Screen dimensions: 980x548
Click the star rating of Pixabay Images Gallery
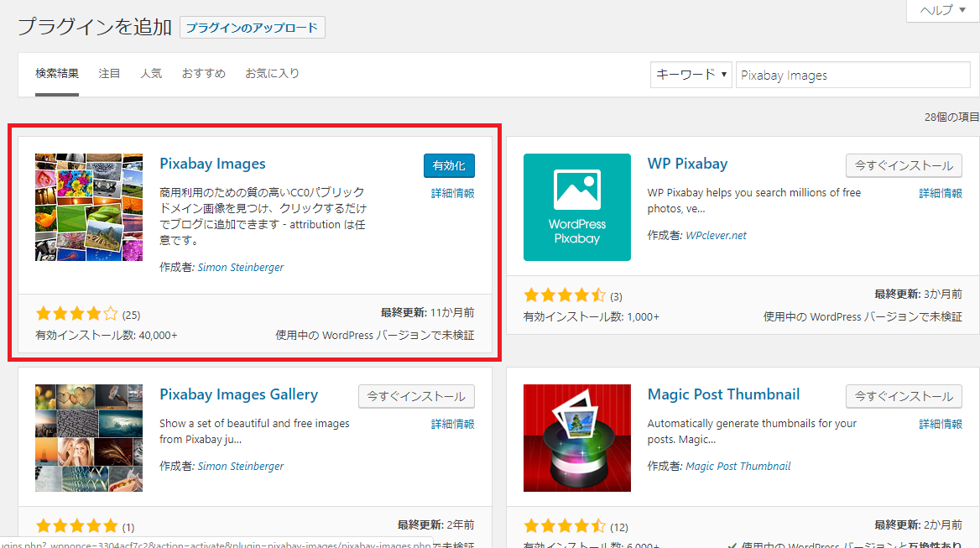[77, 525]
